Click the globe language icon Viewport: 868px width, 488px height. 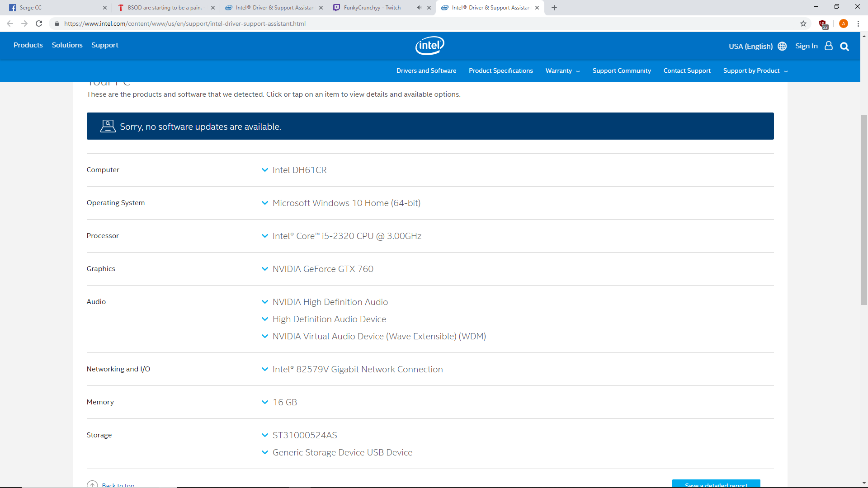pos(782,46)
